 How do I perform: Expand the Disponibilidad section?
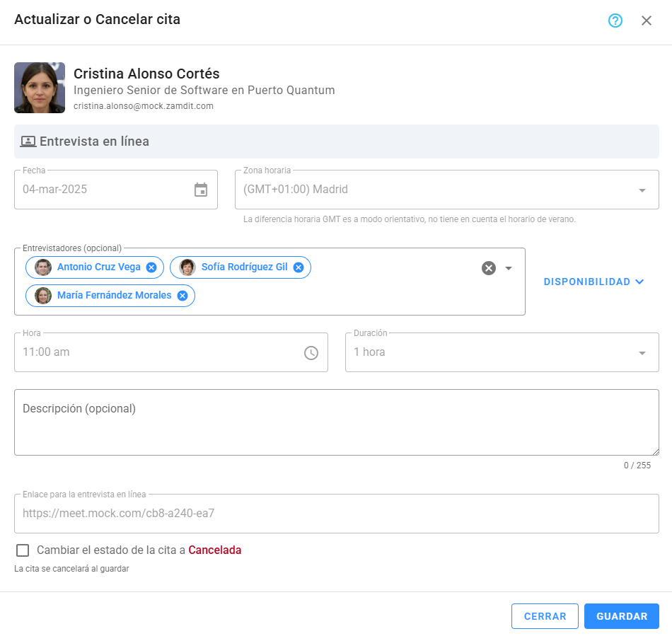pyautogui.click(x=593, y=282)
